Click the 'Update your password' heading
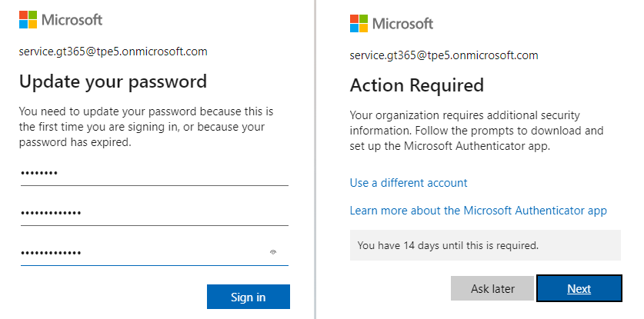The width and height of the screenshot is (644, 319). pos(112,81)
